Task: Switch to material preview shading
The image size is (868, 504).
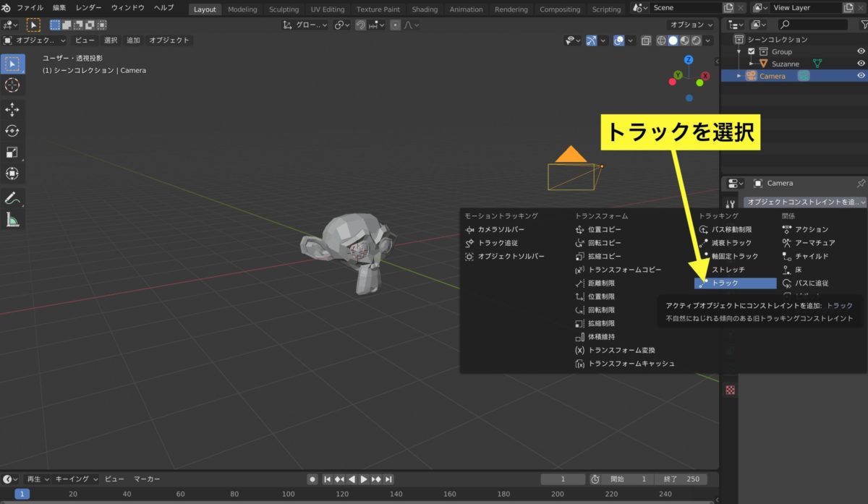Action: [684, 40]
